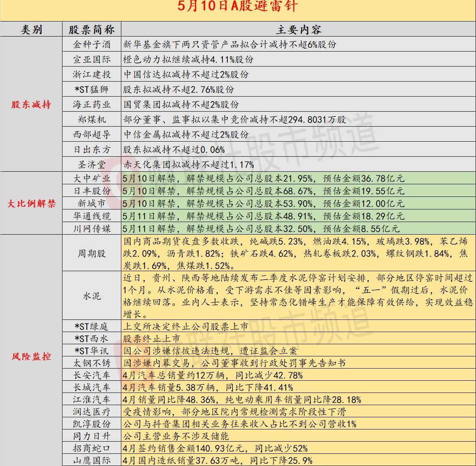Click the 行政处罚事先告知书 content cell
The image size is (476, 466).
pyautogui.click(x=298, y=363)
